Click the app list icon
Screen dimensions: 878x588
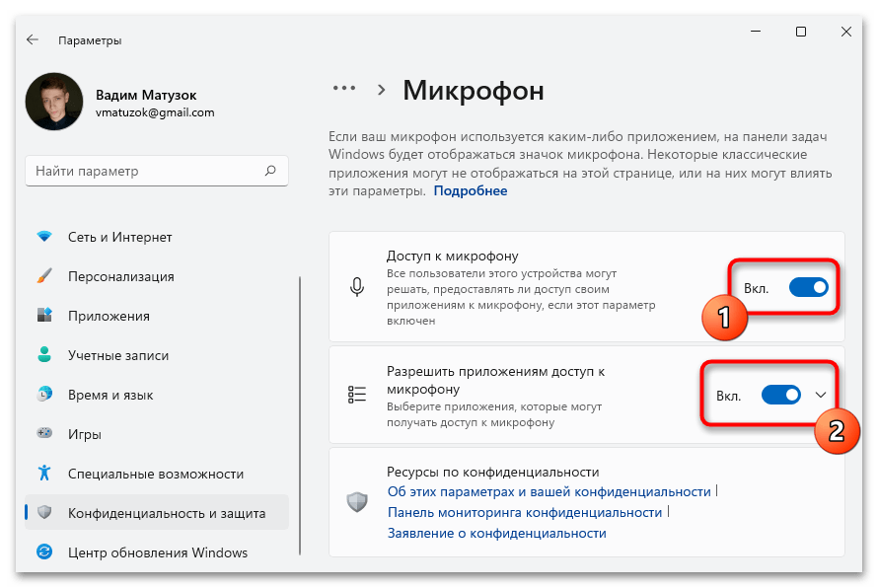pyautogui.click(x=357, y=395)
